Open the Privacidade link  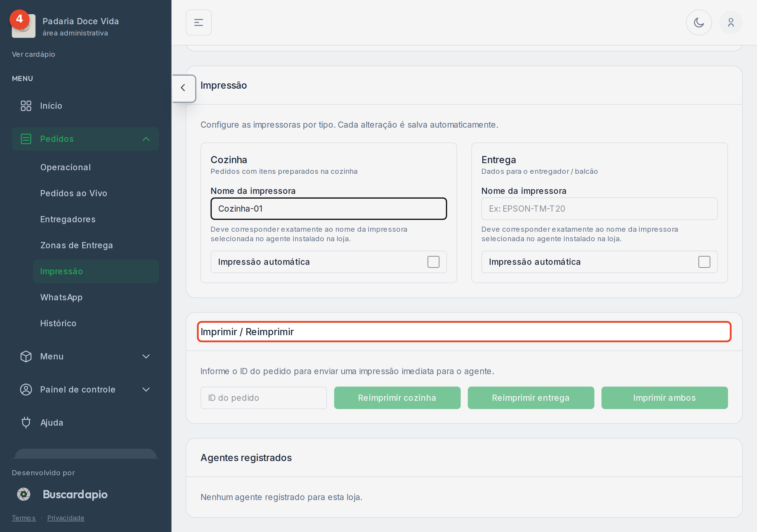pyautogui.click(x=66, y=518)
